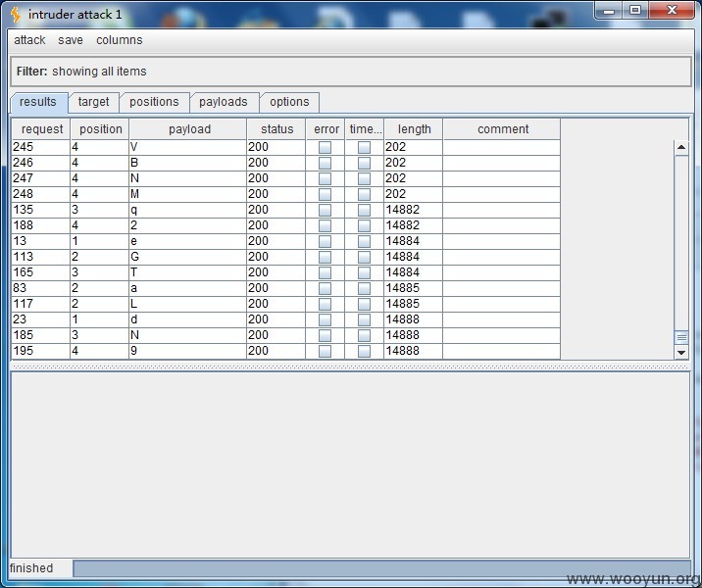The width and height of the screenshot is (702, 588).
Task: Sort results by length column header
Action: pyautogui.click(x=414, y=129)
